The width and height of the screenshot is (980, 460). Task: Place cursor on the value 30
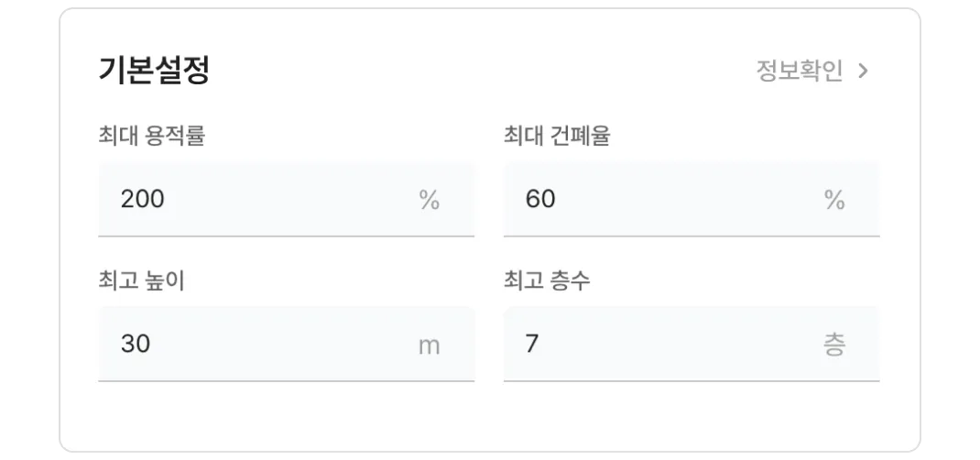point(136,344)
